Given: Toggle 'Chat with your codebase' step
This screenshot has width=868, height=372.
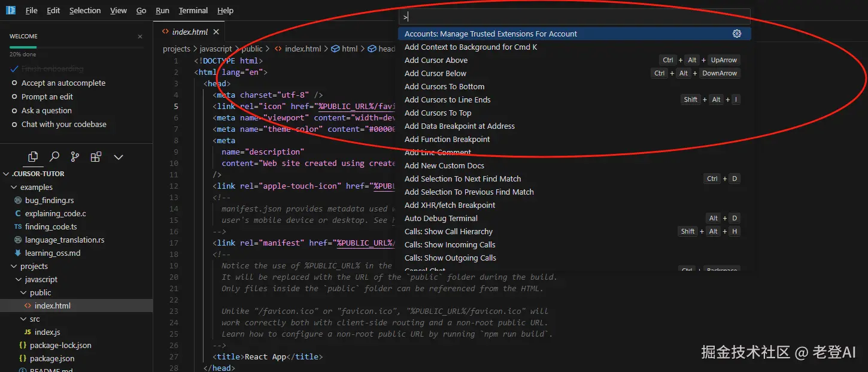Looking at the screenshot, I should [x=14, y=125].
